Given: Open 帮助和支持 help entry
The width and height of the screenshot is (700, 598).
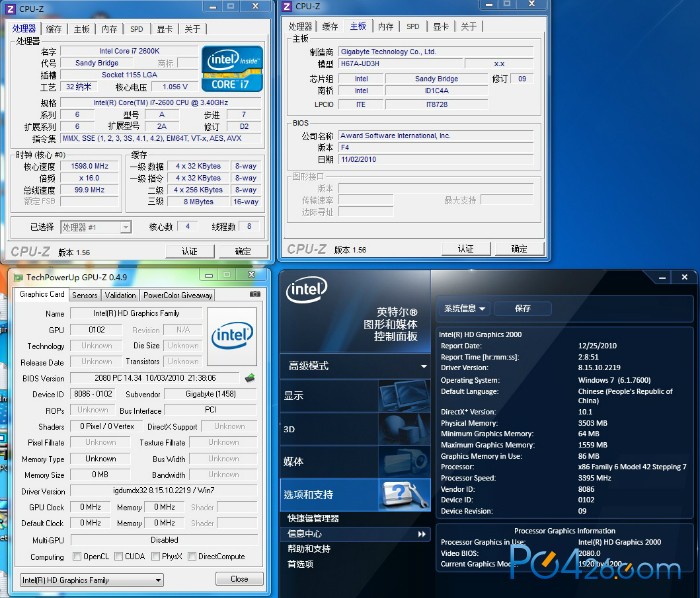Looking at the screenshot, I should click(309, 549).
